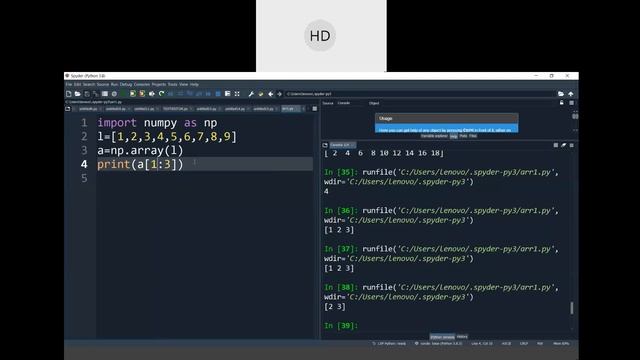Open the Search menu
This screenshot has height=360, width=640.
[x=89, y=84]
